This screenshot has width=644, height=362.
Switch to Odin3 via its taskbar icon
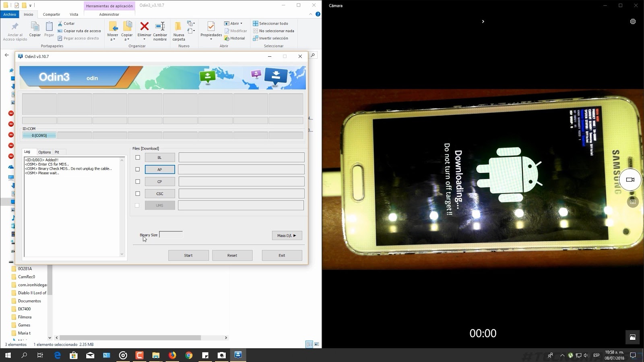click(238, 355)
